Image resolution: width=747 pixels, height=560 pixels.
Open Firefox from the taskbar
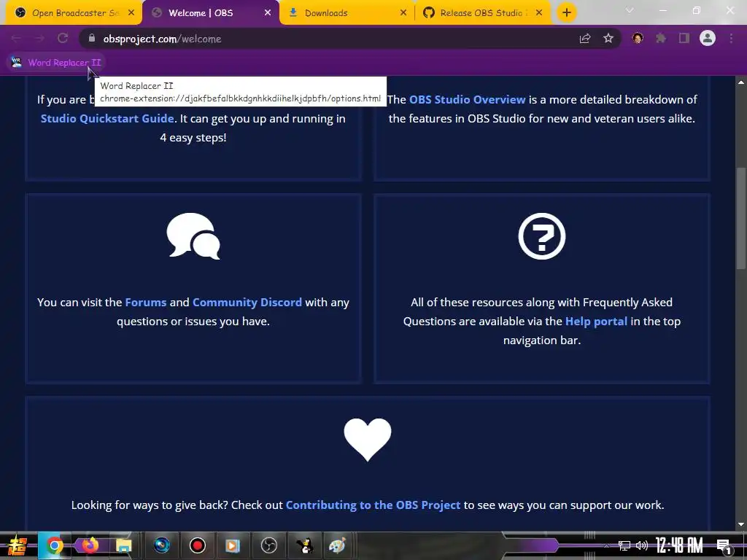point(90,545)
